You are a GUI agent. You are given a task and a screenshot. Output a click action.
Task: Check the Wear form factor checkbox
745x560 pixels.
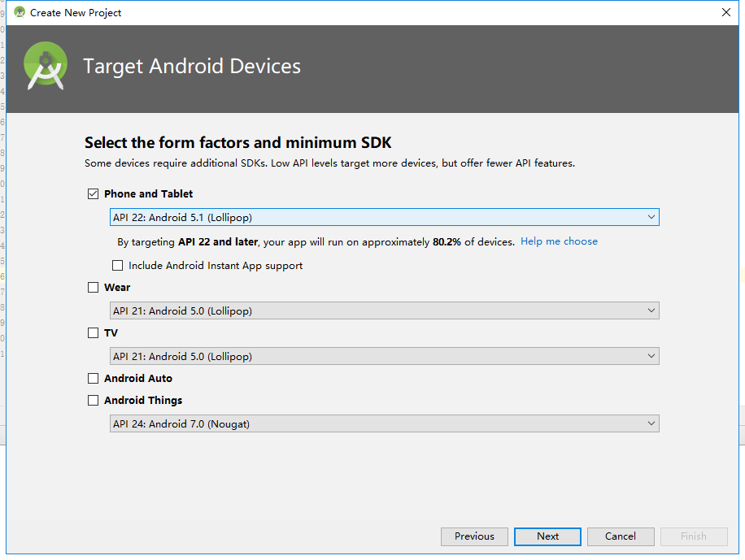(93, 288)
